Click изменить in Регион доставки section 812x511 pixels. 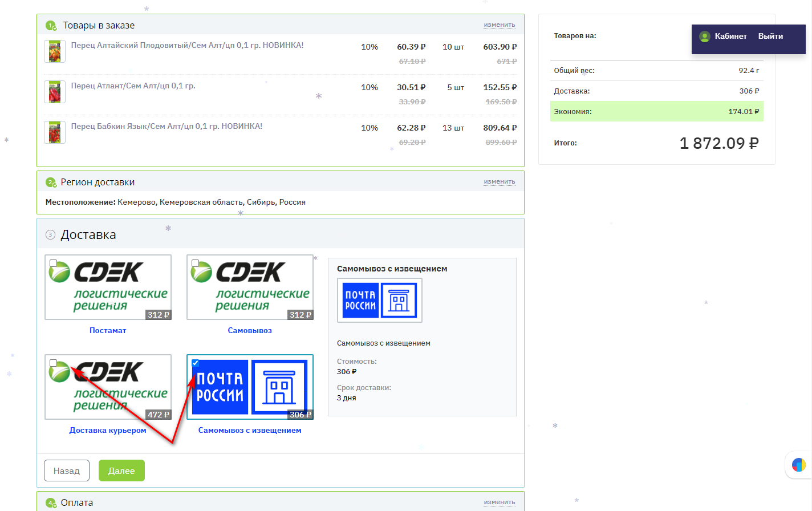pos(499,182)
